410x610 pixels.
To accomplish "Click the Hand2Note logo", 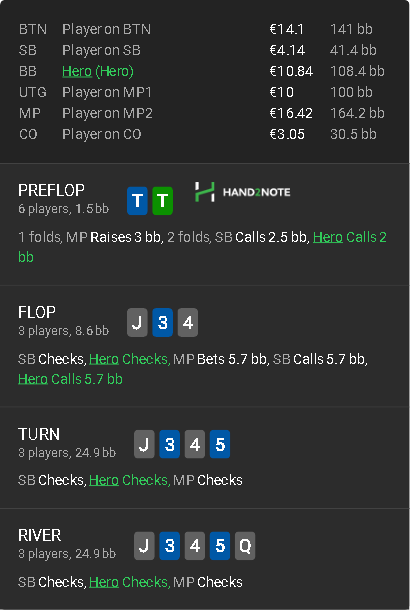I will coord(243,192).
